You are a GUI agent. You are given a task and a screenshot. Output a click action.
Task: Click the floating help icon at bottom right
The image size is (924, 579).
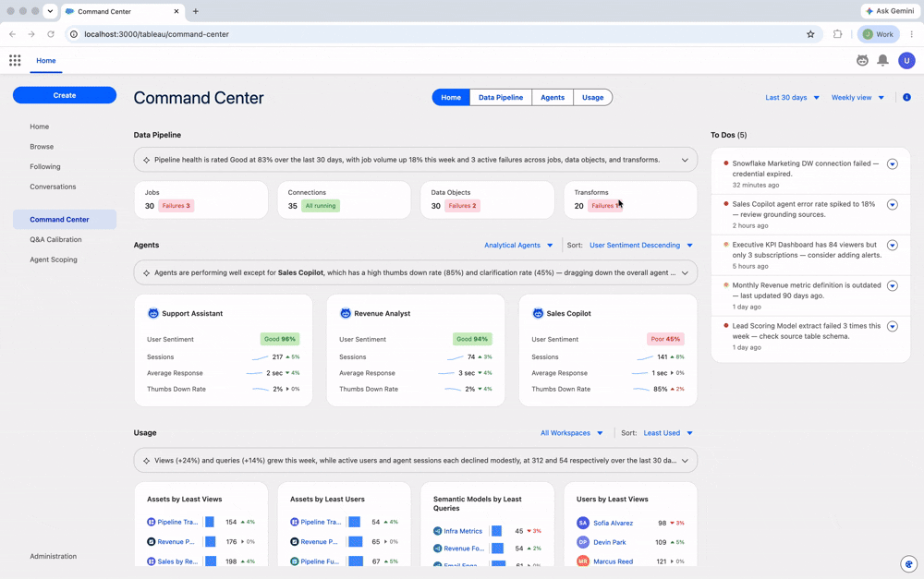[x=908, y=563]
